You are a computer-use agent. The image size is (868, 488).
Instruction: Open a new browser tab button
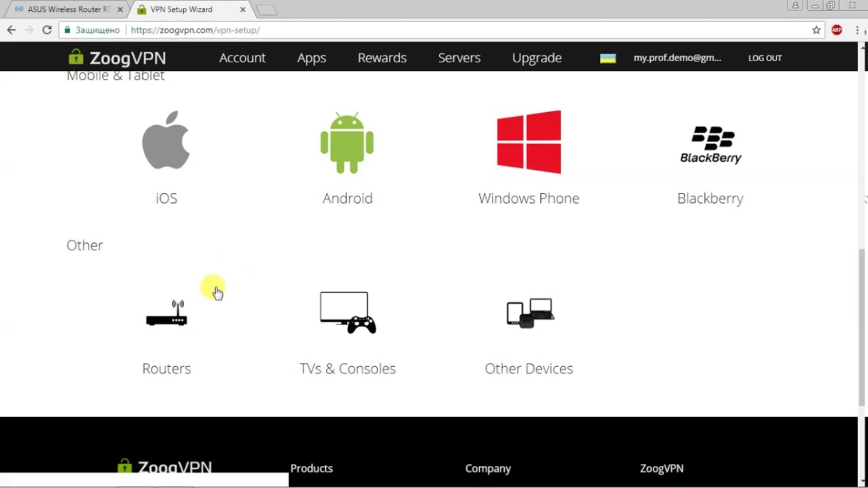click(266, 9)
